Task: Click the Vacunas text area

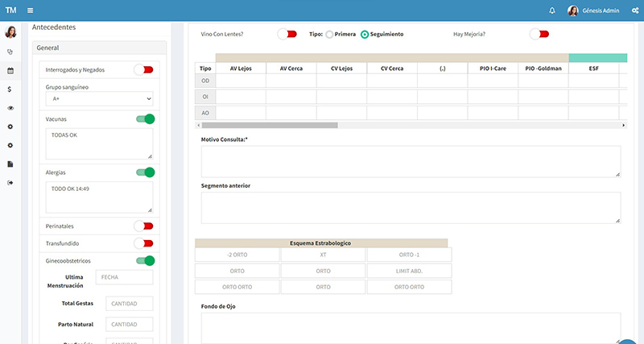Action: [99, 143]
